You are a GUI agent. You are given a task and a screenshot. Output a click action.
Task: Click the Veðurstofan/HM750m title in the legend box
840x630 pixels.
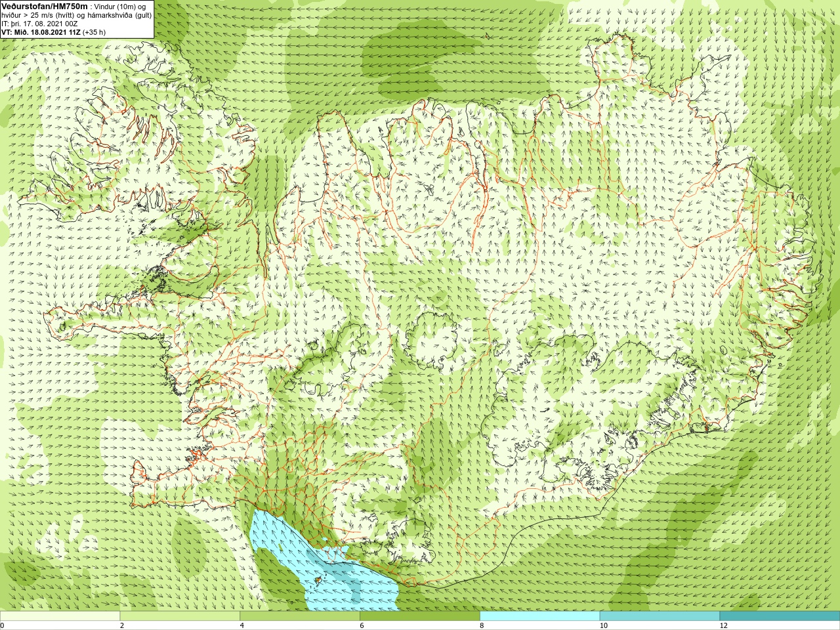[x=45, y=6]
